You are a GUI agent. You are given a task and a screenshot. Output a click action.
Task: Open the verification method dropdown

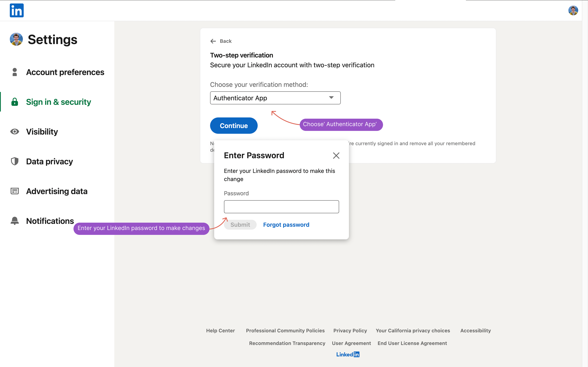click(275, 98)
